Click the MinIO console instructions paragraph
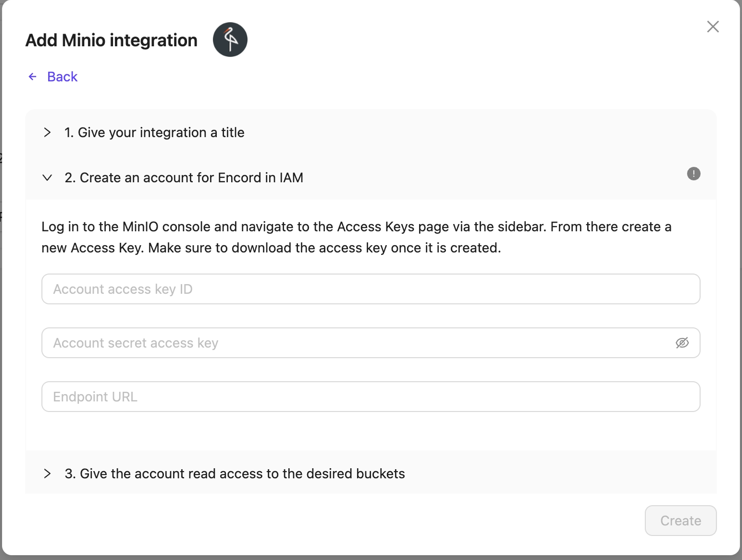 coord(356,237)
